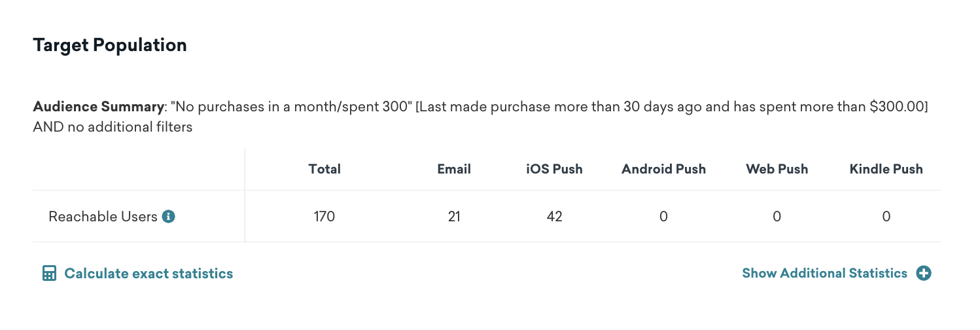This screenshot has width=980, height=330.
Task: Click the Calculate exact statistics link
Action: coord(149,274)
